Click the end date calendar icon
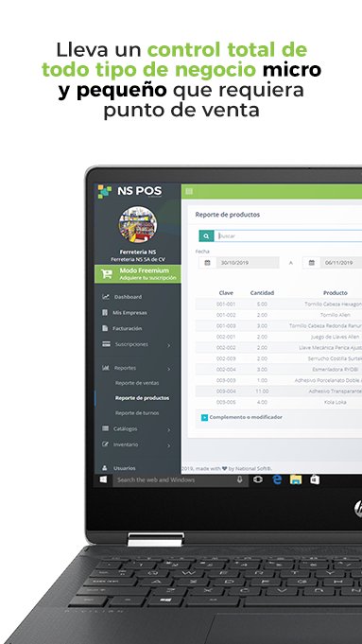The image size is (362, 644). click(312, 263)
